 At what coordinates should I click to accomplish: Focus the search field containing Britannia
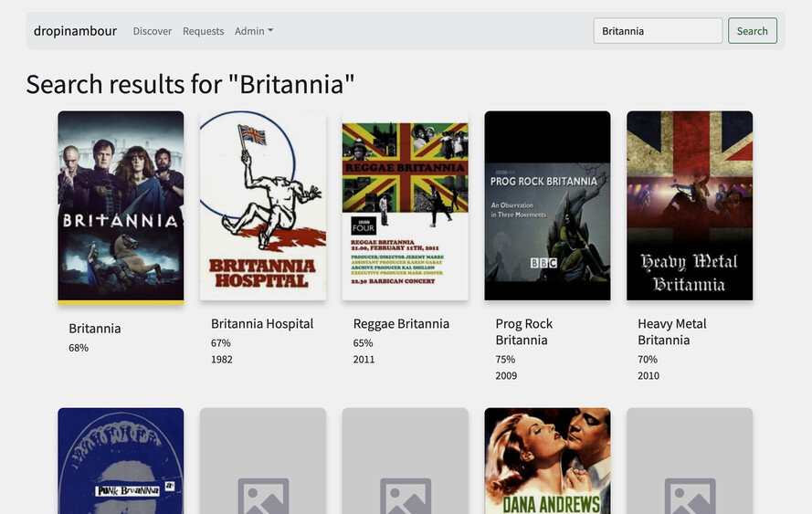point(658,31)
